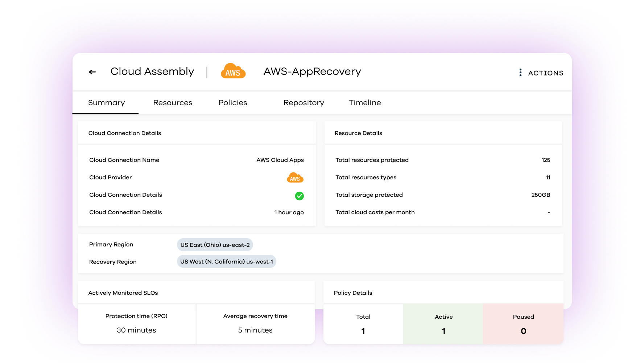Click the Total resources protected value 125
This screenshot has width=644, height=363.
546,160
